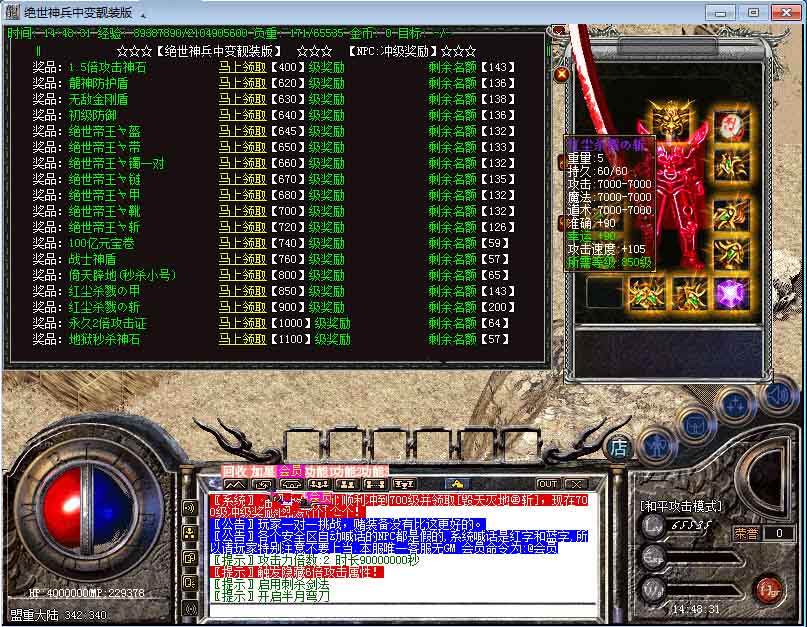Toggle the topmost chat channel icon on left edge
The height and width of the screenshot is (627, 807).
[189, 508]
